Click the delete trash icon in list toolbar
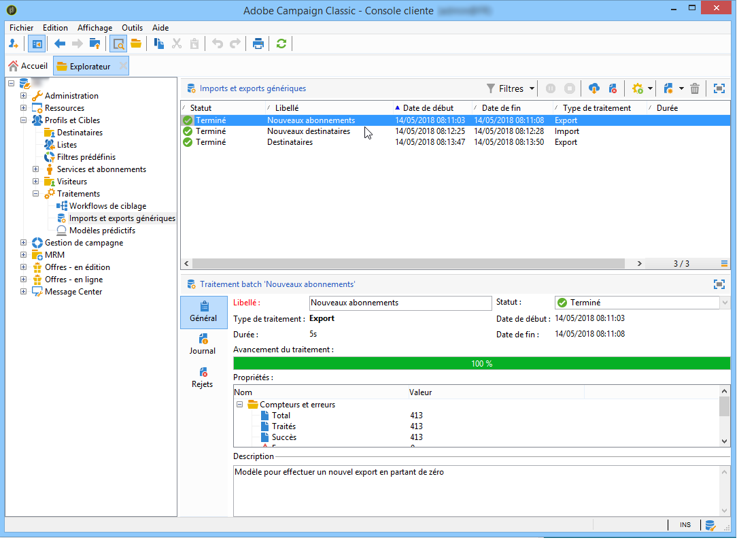The height and width of the screenshot is (557, 756). click(x=695, y=88)
